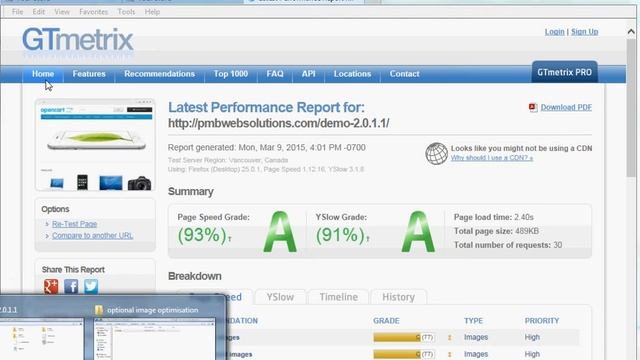The height and width of the screenshot is (360, 640).
Task: Click the TYPE column header
Action: pyautogui.click(x=473, y=321)
